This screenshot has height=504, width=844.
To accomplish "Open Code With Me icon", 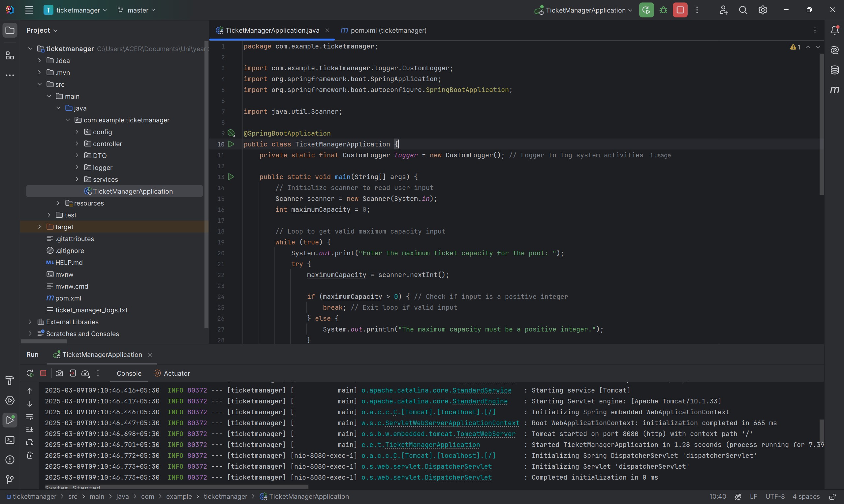I will (723, 10).
